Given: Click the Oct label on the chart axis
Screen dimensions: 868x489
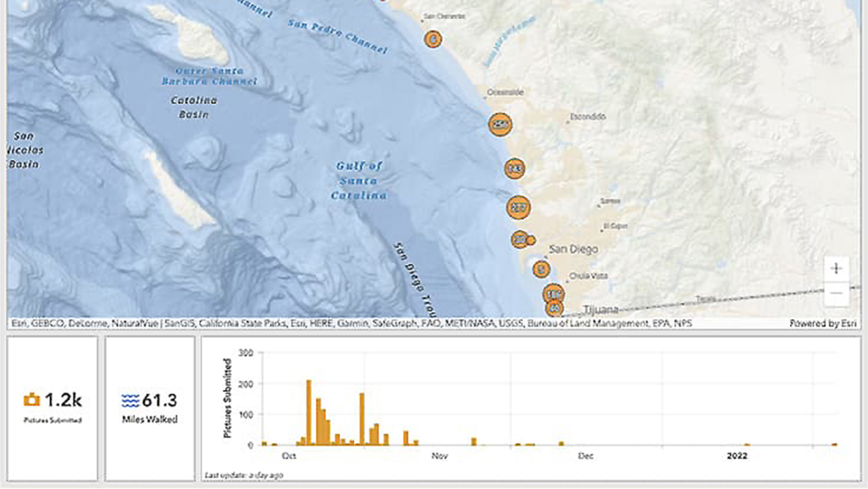Looking at the screenshot, I should [x=289, y=457].
